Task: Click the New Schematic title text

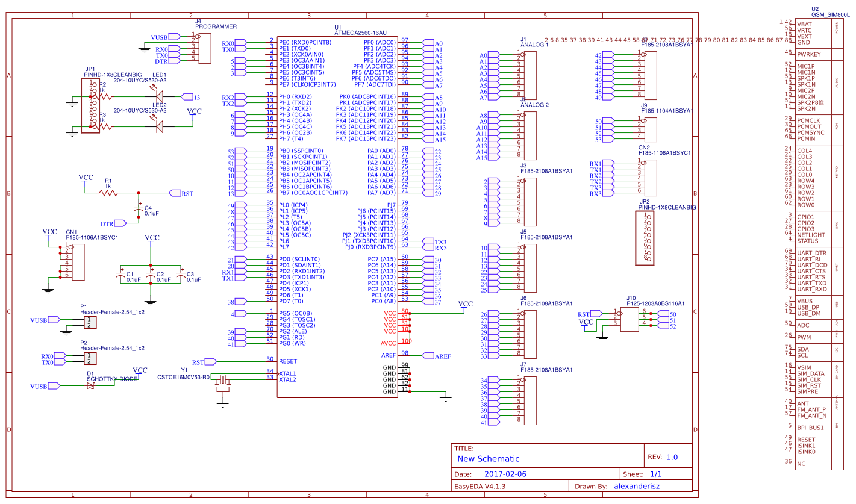Action: pyautogui.click(x=488, y=458)
